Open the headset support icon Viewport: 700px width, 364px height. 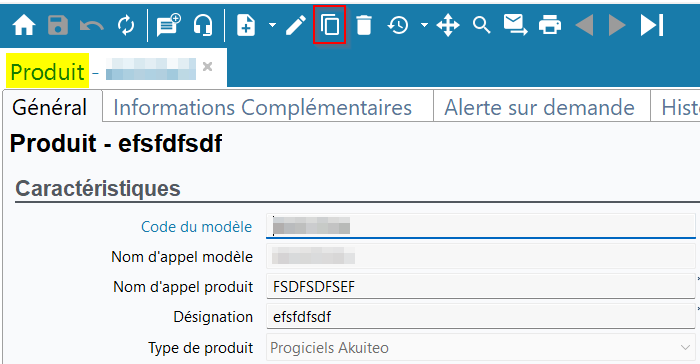203,25
